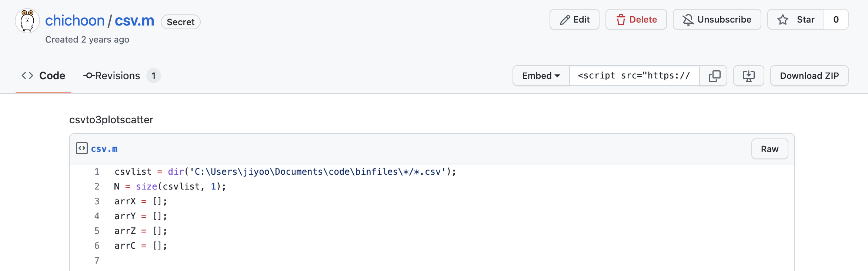This screenshot has height=271, width=868.
Task: Open the csv.m gist title link
Action: pos(134,20)
